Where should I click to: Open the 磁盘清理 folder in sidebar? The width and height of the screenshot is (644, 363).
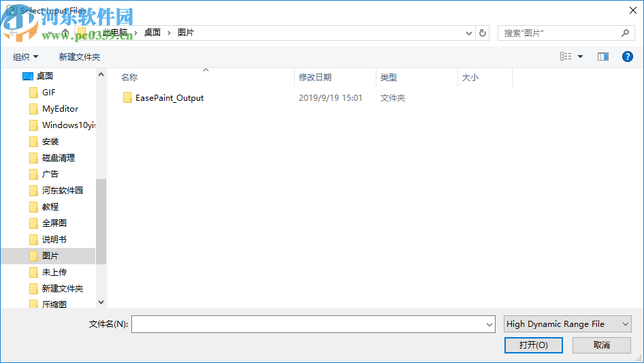coord(59,158)
